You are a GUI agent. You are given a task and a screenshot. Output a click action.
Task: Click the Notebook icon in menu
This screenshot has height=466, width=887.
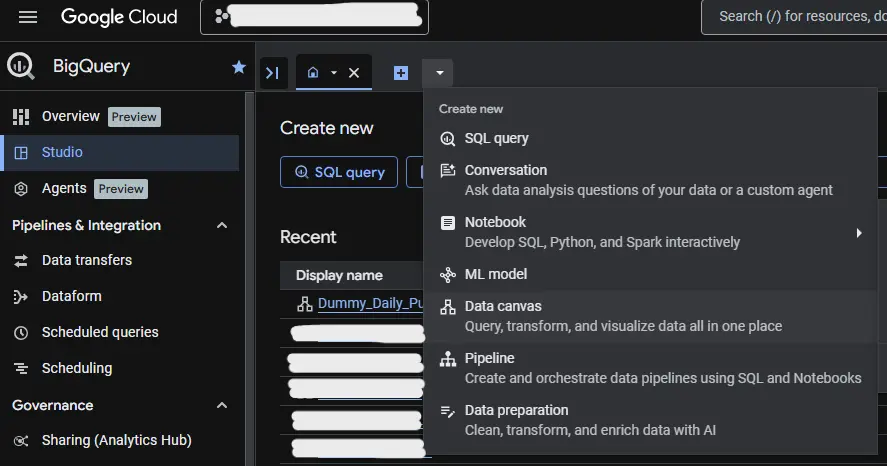click(447, 222)
